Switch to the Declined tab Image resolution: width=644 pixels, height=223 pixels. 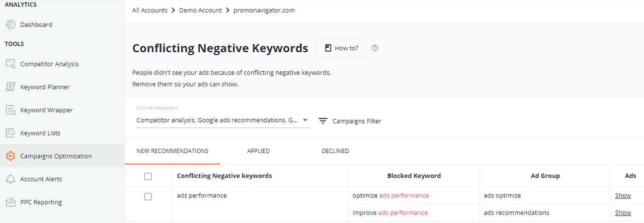point(335,151)
